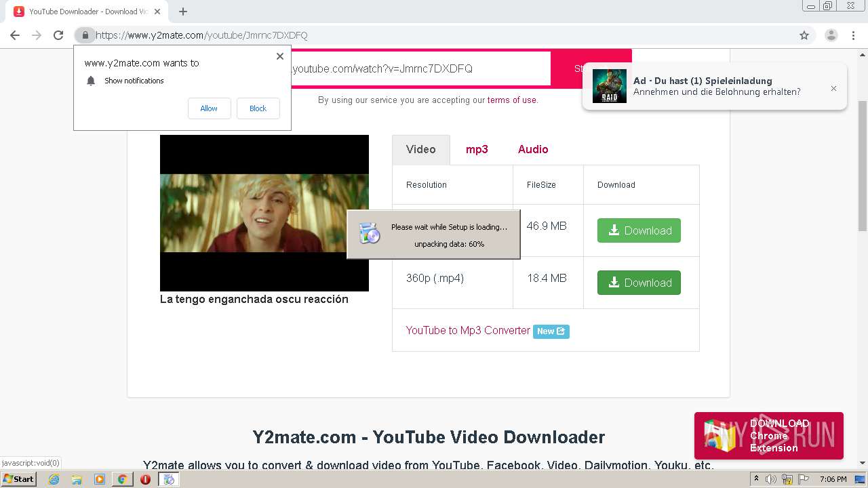Viewport: 868px width, 488px height.
Task: Reload the y2mate page
Action: (x=58, y=35)
